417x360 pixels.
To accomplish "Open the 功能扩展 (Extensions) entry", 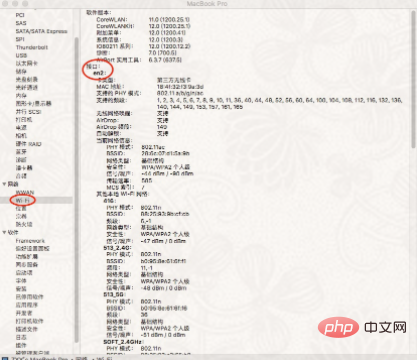I will (x=27, y=257).
